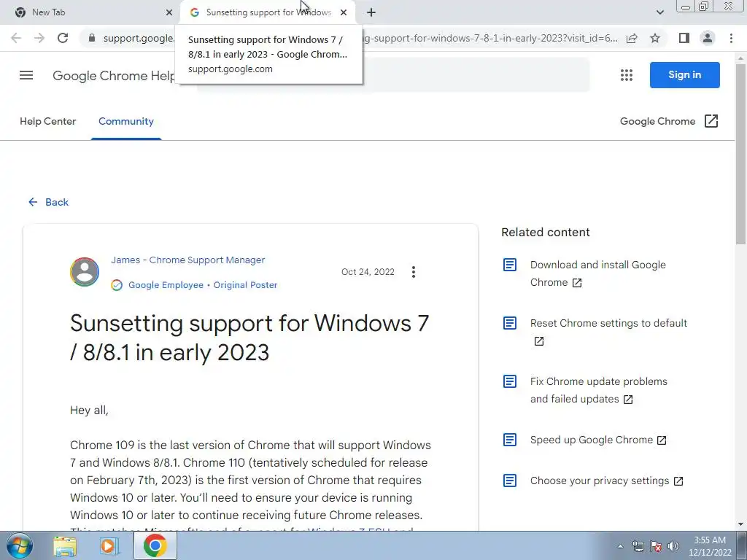Open Speed up Google Chrome article

(x=598, y=440)
